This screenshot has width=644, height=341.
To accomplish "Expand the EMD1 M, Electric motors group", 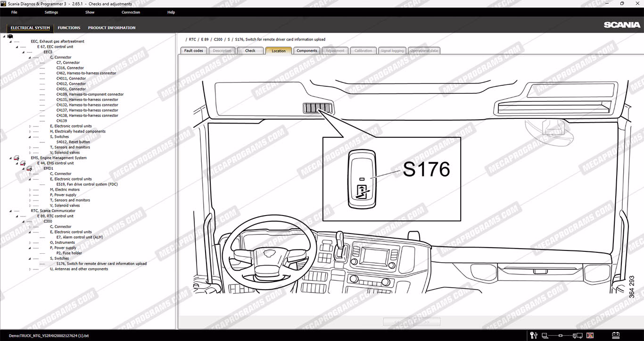I will (x=30, y=190).
